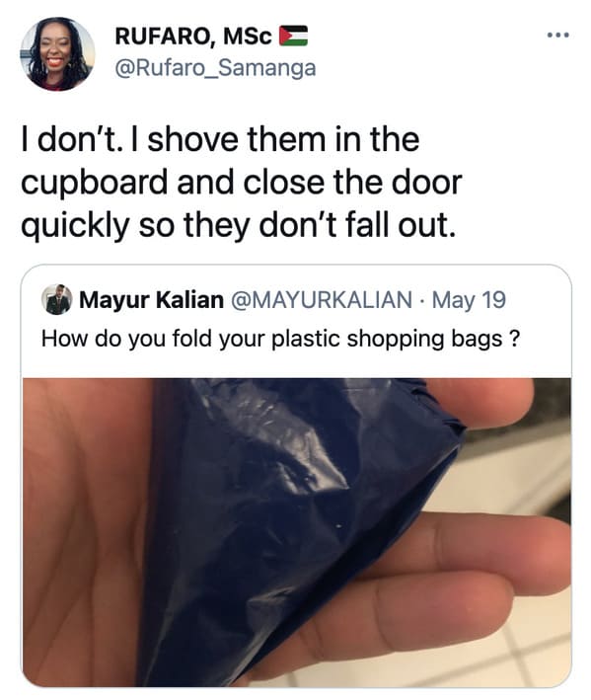
Task: Open the quoted tweet header row
Action: coord(274,300)
